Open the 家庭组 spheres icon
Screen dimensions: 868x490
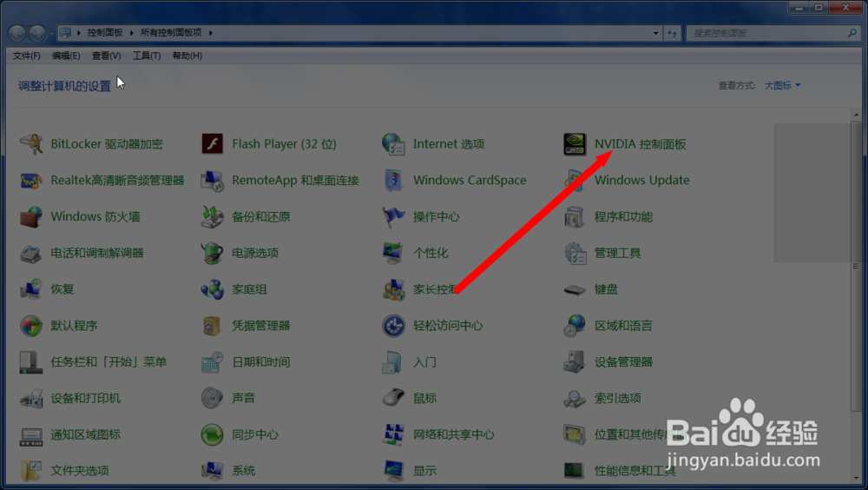[212, 289]
